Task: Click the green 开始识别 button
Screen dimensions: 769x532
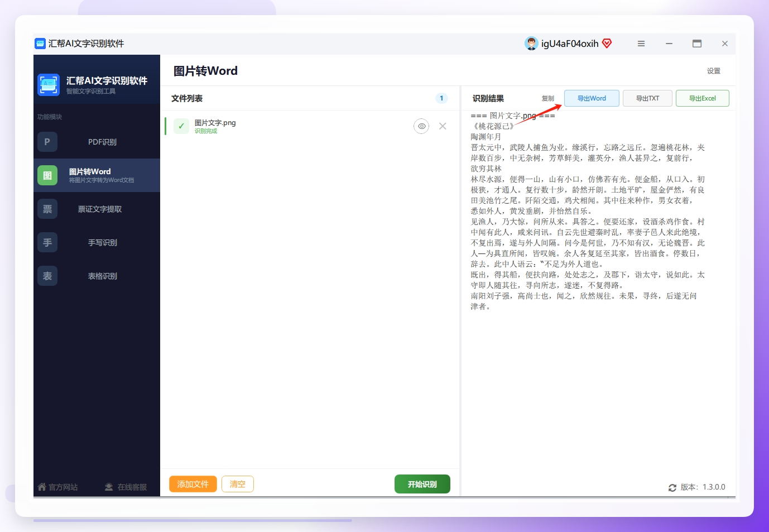Action: click(x=422, y=484)
